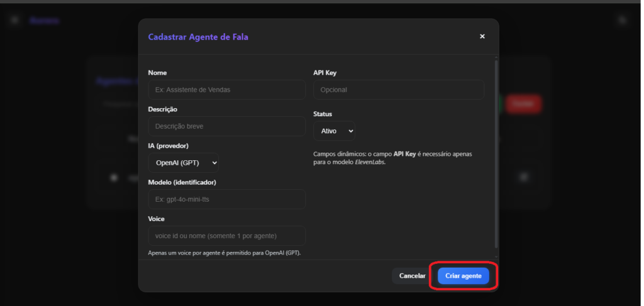The height and width of the screenshot is (306, 644).
Task: Click the Modelo (identificador) input
Action: pos(226,199)
